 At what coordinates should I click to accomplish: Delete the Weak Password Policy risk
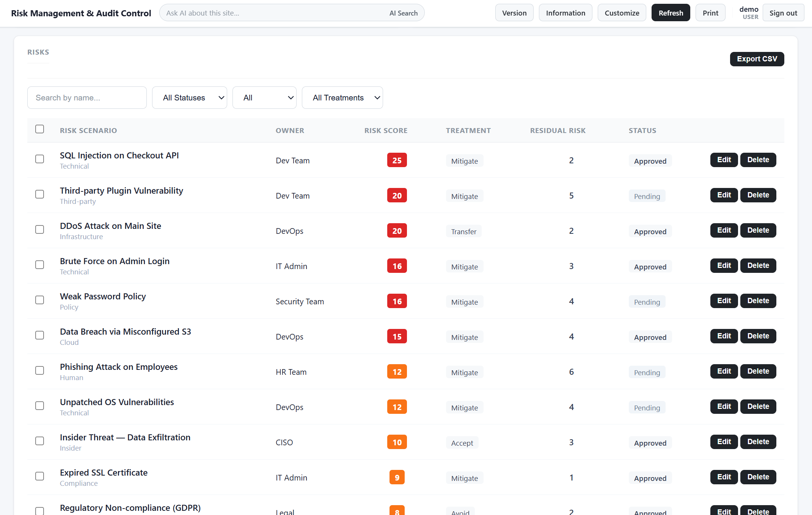tap(758, 301)
